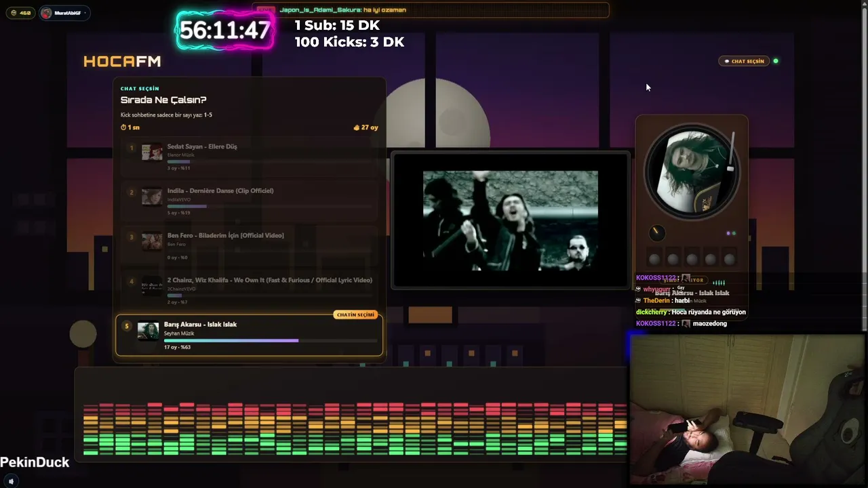
Task: Click the timer icon next to 1 sn
Action: (x=123, y=127)
